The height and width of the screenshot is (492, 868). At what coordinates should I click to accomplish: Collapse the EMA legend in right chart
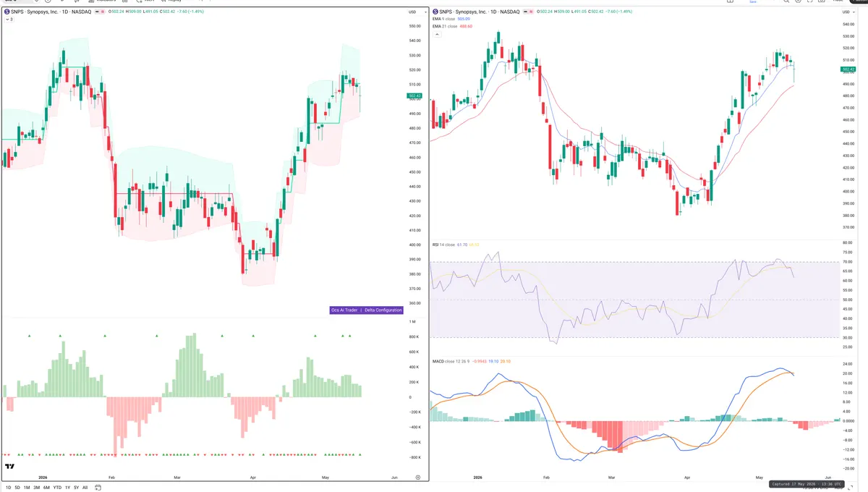click(x=437, y=35)
